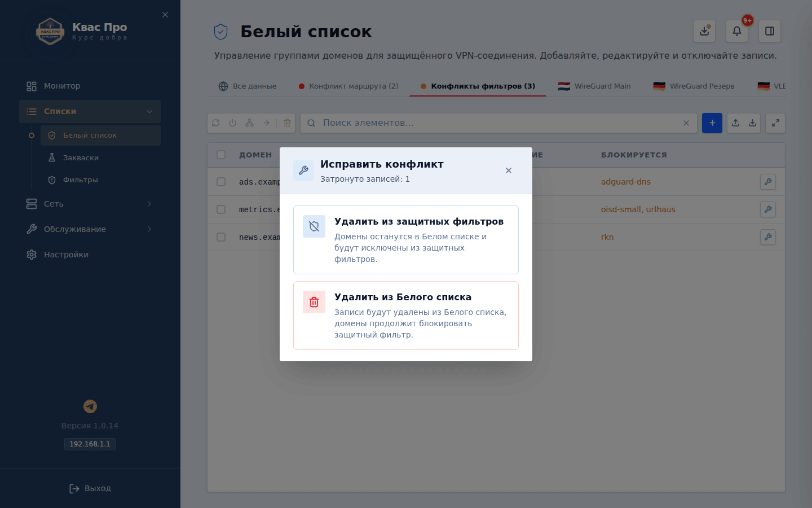Open Монитор in the sidebar
The image size is (812, 508).
point(90,86)
